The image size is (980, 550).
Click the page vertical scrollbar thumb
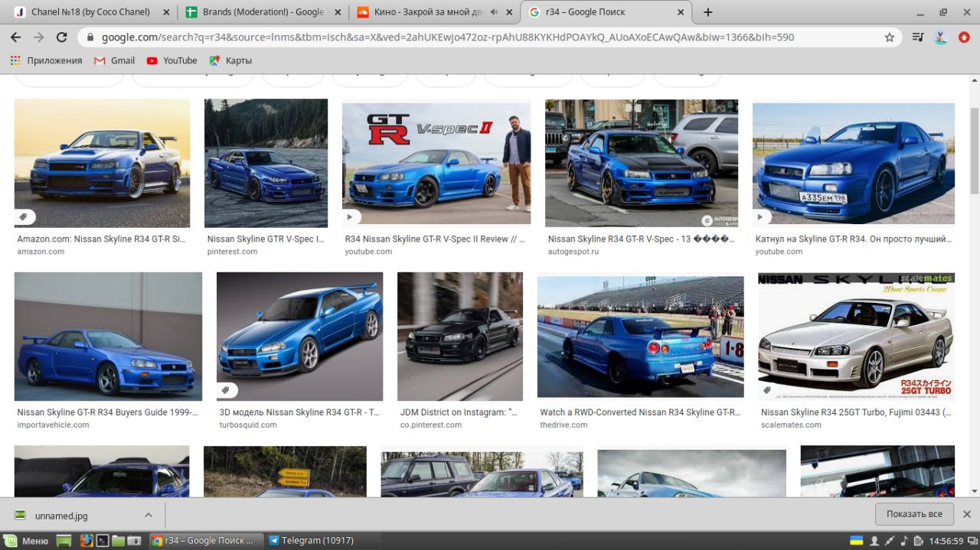tap(974, 149)
